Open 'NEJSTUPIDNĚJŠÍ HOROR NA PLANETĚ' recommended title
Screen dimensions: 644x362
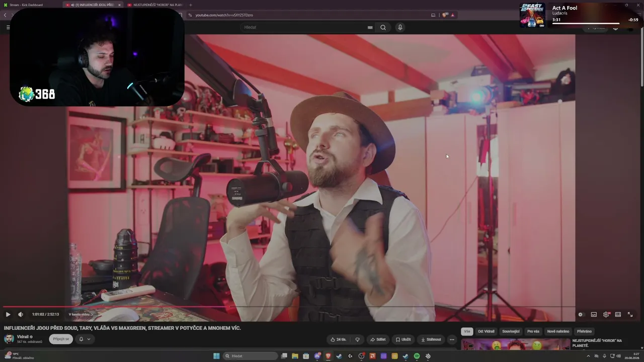tap(597, 343)
